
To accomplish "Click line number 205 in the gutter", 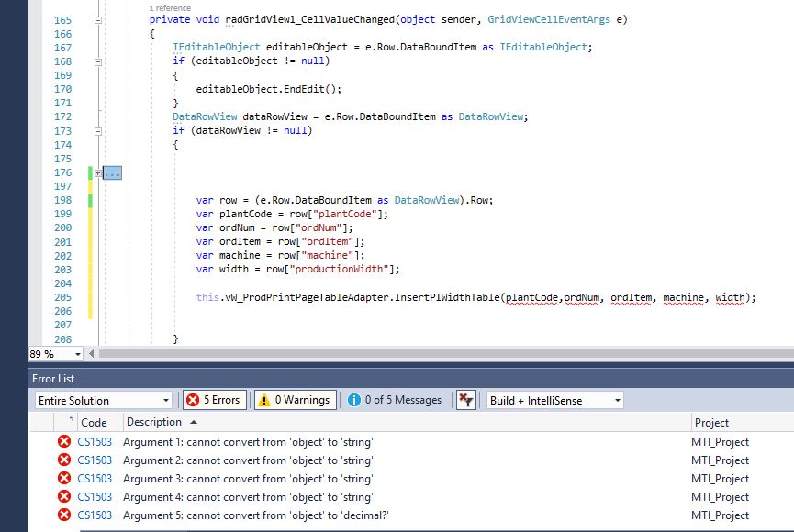I will point(62,297).
